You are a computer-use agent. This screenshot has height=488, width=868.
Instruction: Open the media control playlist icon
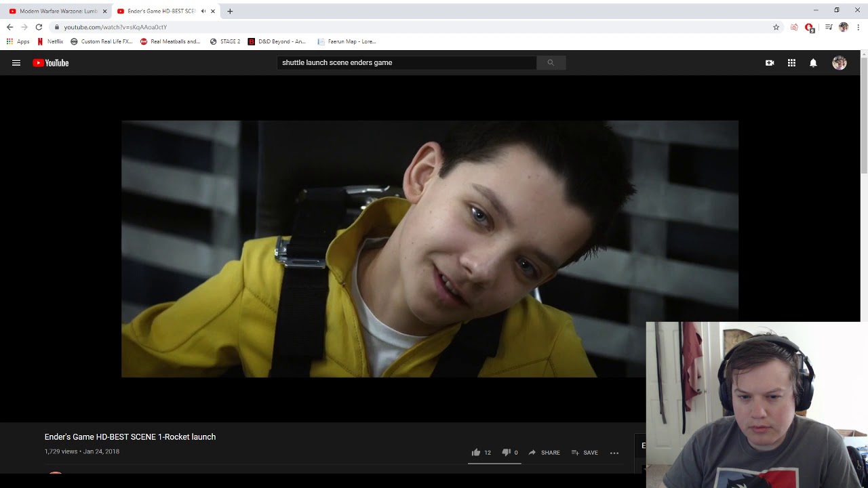[x=829, y=27]
